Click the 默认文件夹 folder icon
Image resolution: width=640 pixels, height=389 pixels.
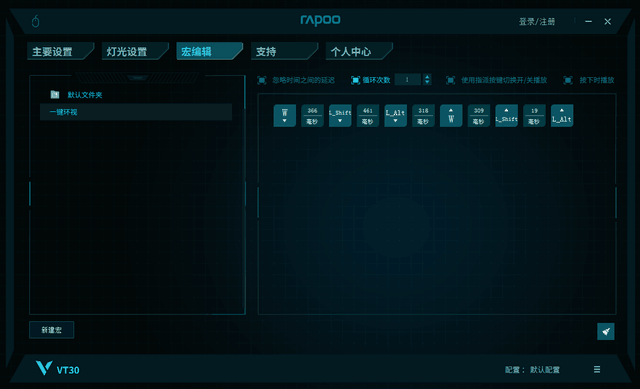[x=55, y=95]
